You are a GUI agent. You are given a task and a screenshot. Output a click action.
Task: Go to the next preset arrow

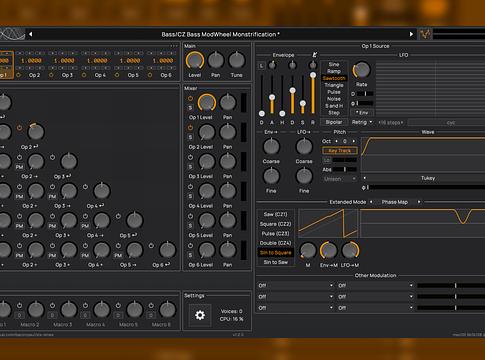(x=411, y=34)
